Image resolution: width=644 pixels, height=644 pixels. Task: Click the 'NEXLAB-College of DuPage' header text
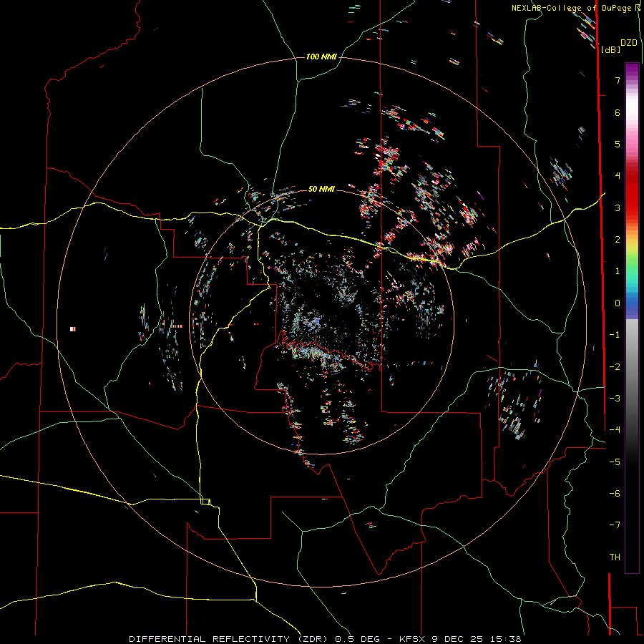(571, 8)
